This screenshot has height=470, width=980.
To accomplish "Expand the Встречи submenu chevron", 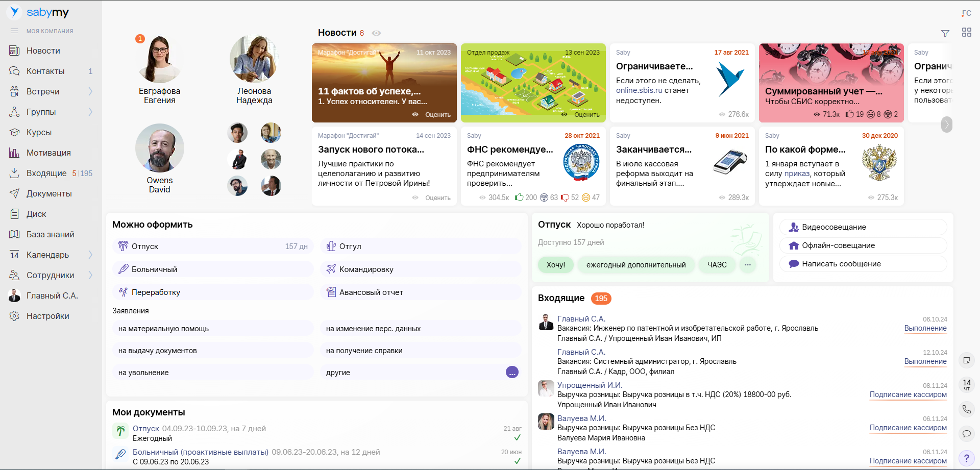I will (x=90, y=91).
